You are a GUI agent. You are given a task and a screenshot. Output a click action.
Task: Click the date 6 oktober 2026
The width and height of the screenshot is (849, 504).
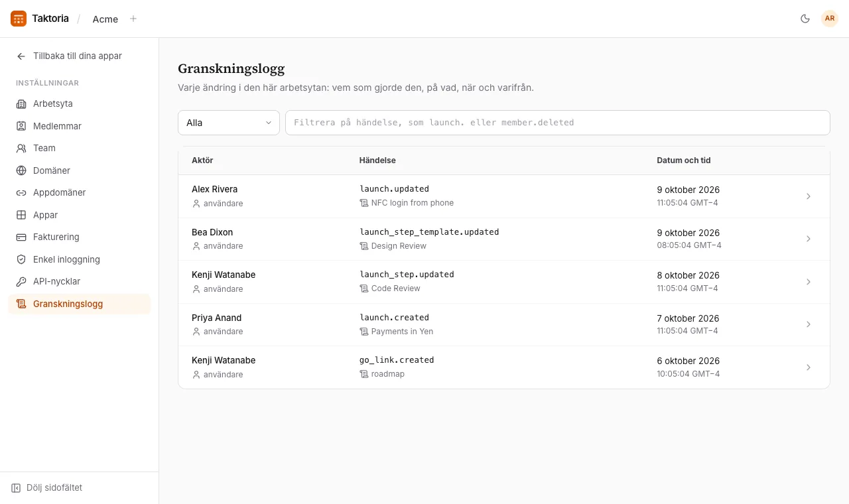(688, 361)
